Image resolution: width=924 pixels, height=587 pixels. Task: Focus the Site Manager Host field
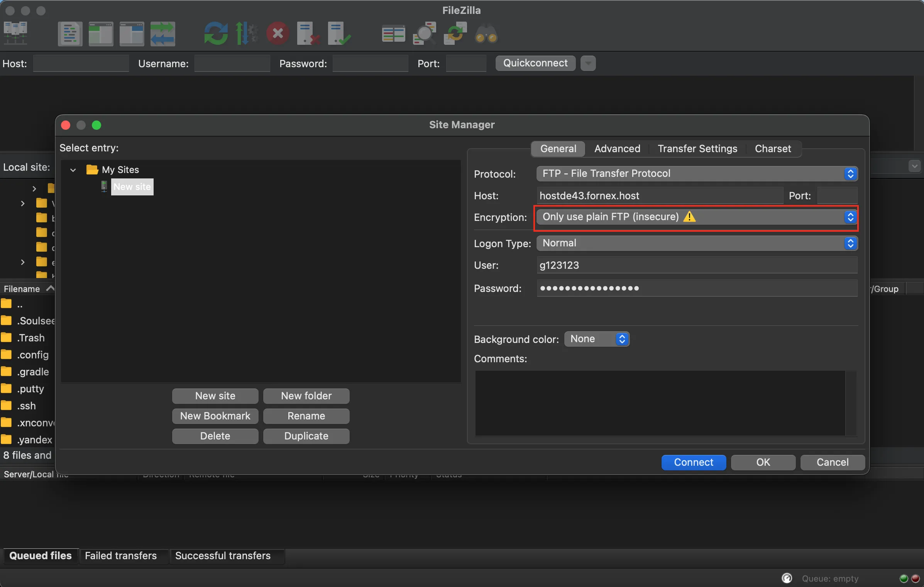click(x=659, y=196)
